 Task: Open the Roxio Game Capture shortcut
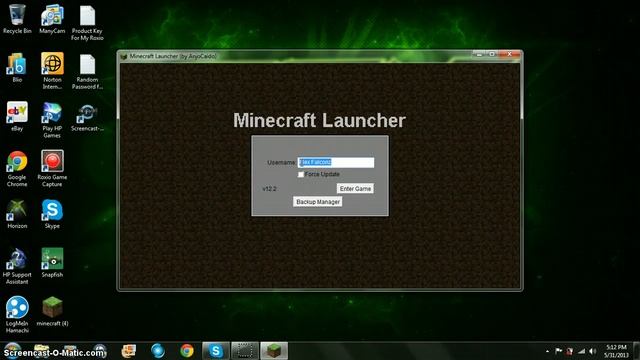(x=52, y=169)
